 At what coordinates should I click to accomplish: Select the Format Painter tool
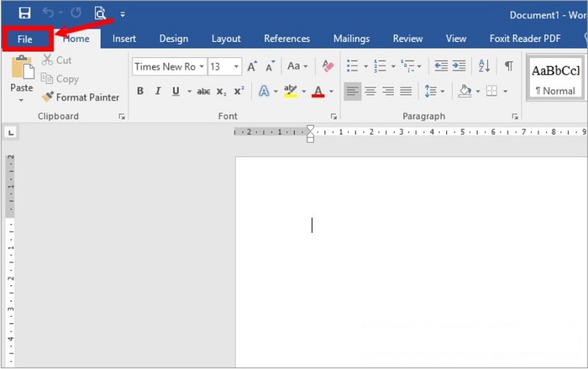(80, 97)
